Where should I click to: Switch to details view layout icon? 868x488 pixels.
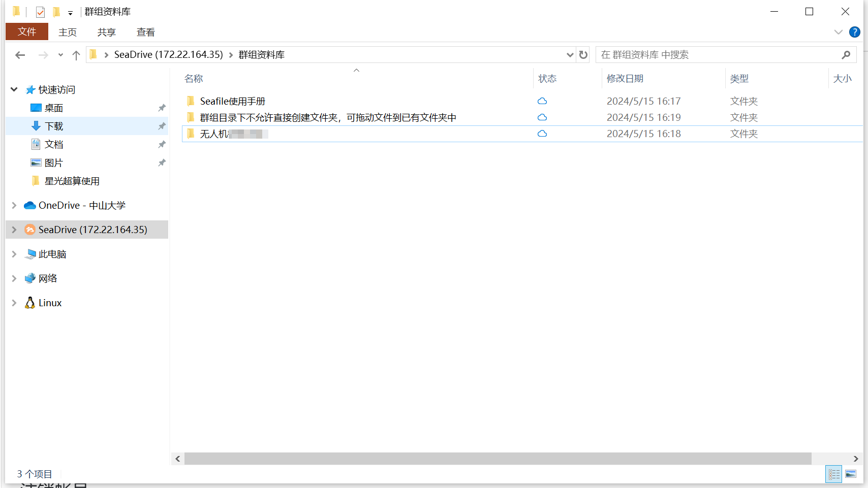point(834,474)
